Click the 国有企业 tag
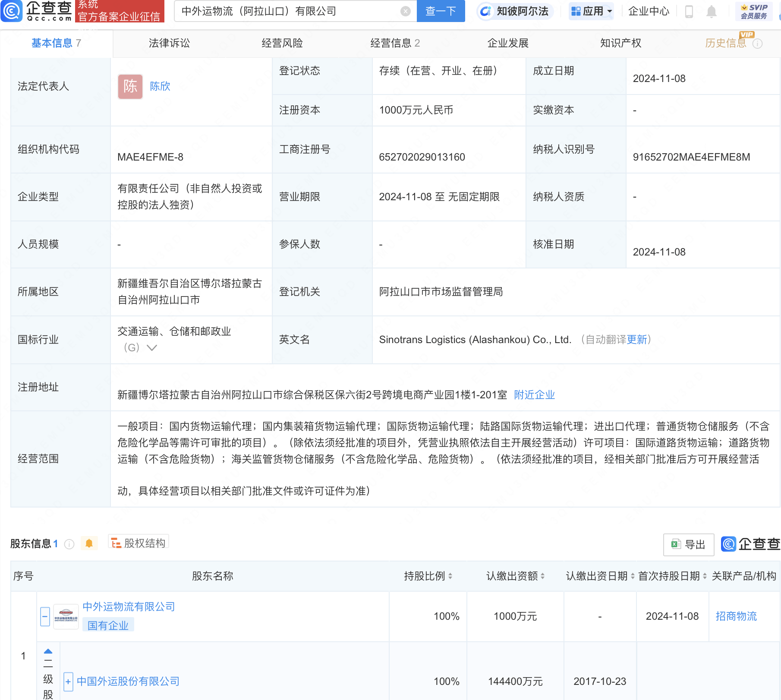The width and height of the screenshot is (781, 700). [x=108, y=625]
